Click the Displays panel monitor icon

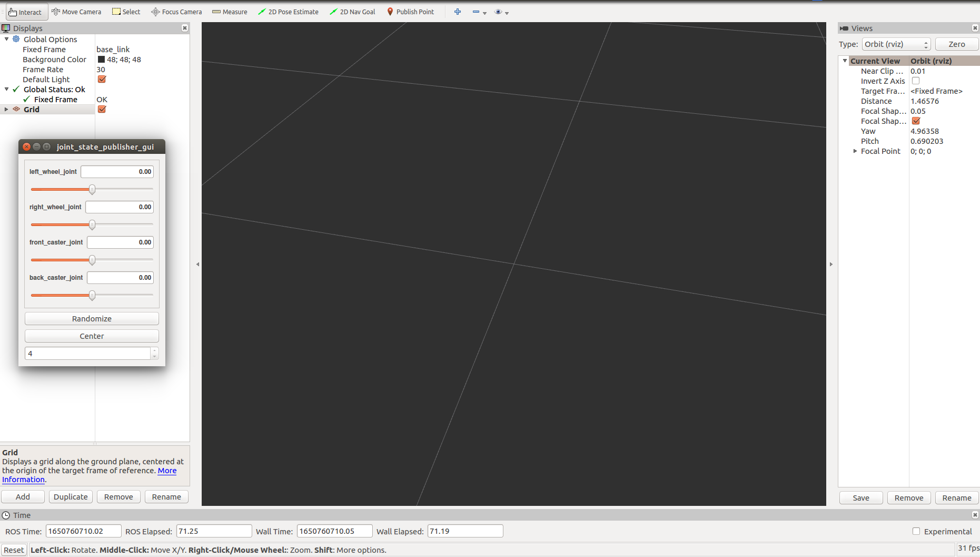click(x=6, y=28)
